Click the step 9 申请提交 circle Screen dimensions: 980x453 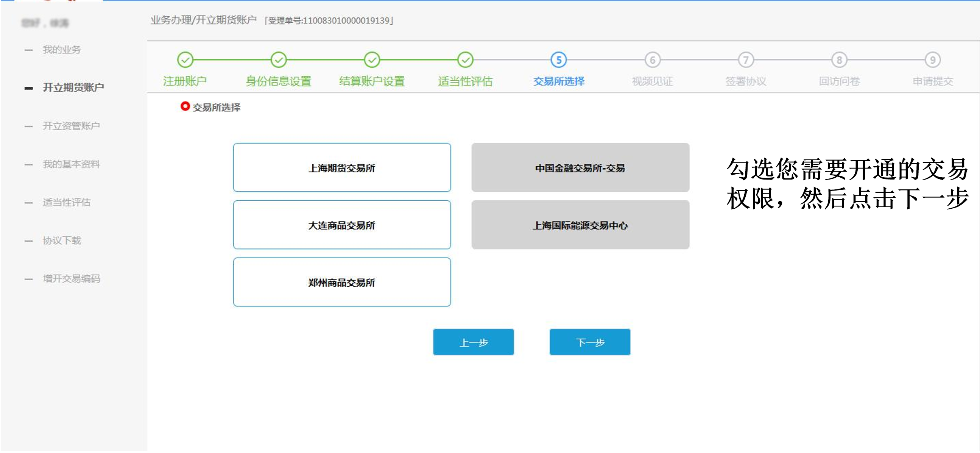tap(932, 60)
